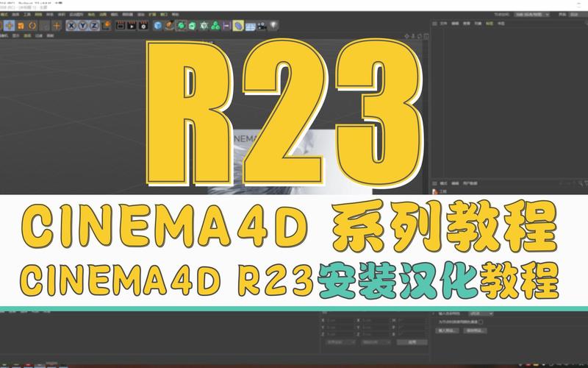Click Render View clapperboard icon

(x=121, y=26)
